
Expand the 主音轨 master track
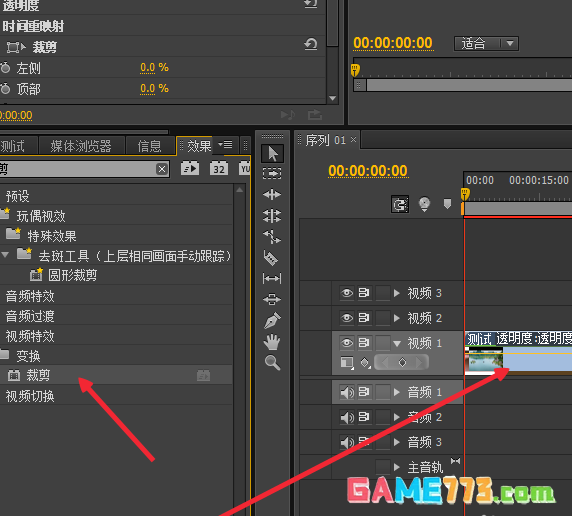(397, 467)
